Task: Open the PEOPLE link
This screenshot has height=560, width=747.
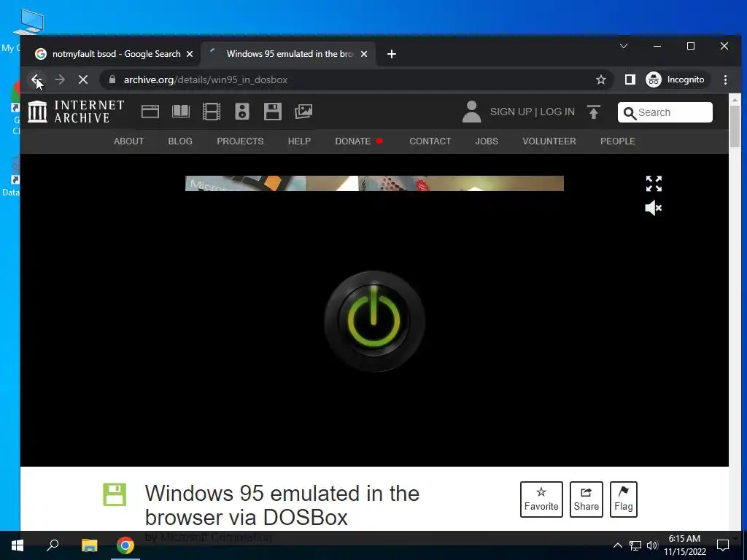Action: [618, 141]
